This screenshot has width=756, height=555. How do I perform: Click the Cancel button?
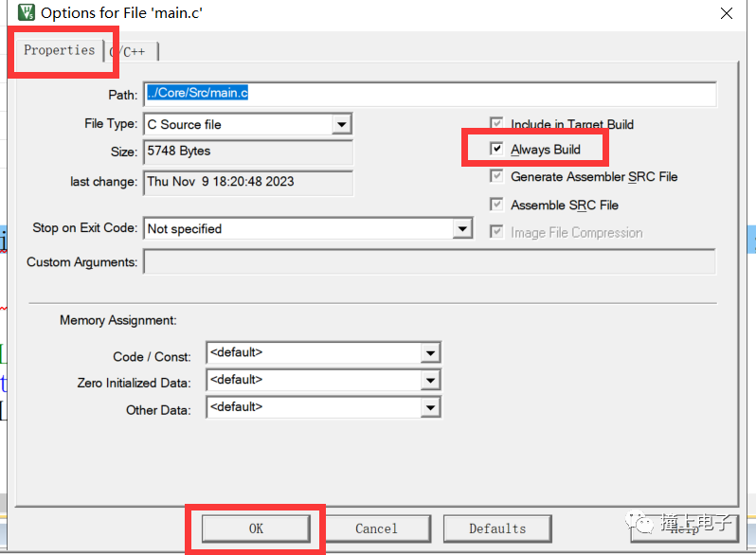[x=376, y=528]
